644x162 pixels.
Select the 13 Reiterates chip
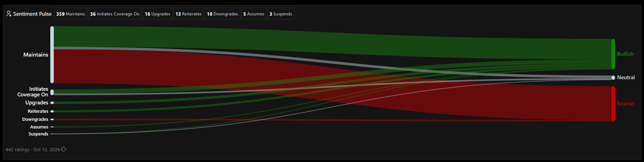click(189, 14)
